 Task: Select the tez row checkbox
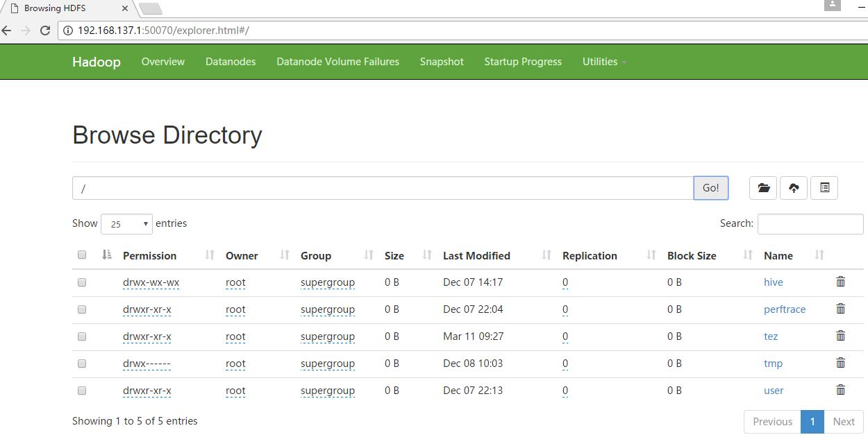click(x=82, y=336)
